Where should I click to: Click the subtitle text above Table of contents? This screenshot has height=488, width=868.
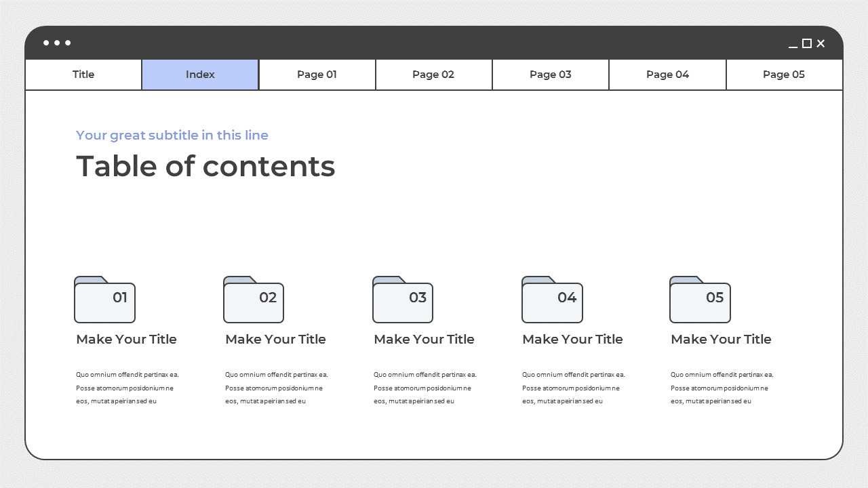click(x=172, y=135)
